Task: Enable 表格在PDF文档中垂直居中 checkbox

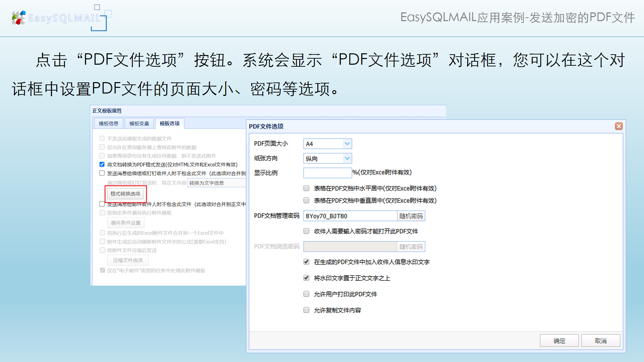Action: click(x=306, y=200)
